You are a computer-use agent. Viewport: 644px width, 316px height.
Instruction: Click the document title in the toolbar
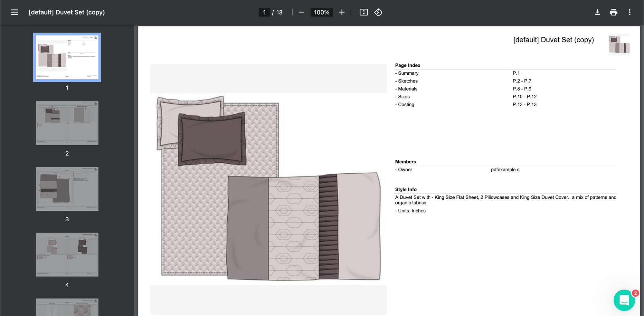tap(67, 12)
